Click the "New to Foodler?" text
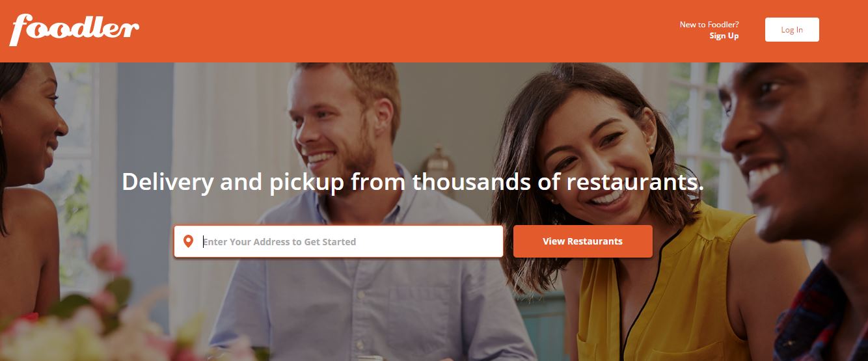Screen dimensions: 868x361 [x=709, y=25]
